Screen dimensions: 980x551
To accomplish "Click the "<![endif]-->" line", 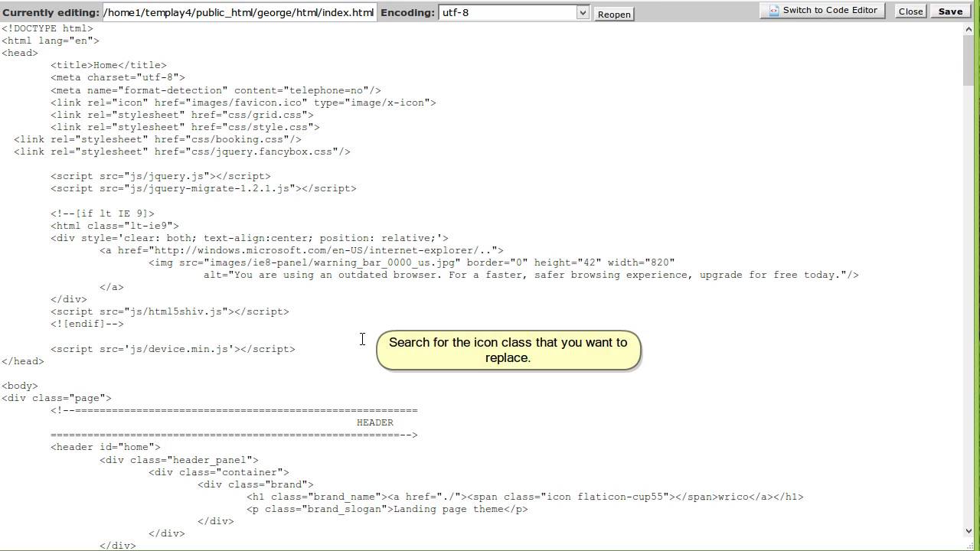I will [x=87, y=324].
